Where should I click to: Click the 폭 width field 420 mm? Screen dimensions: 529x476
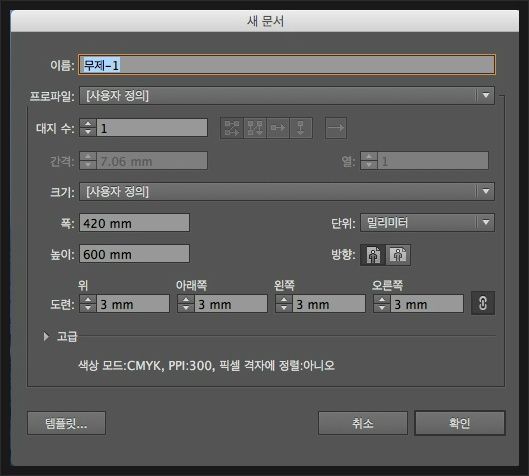pos(134,223)
